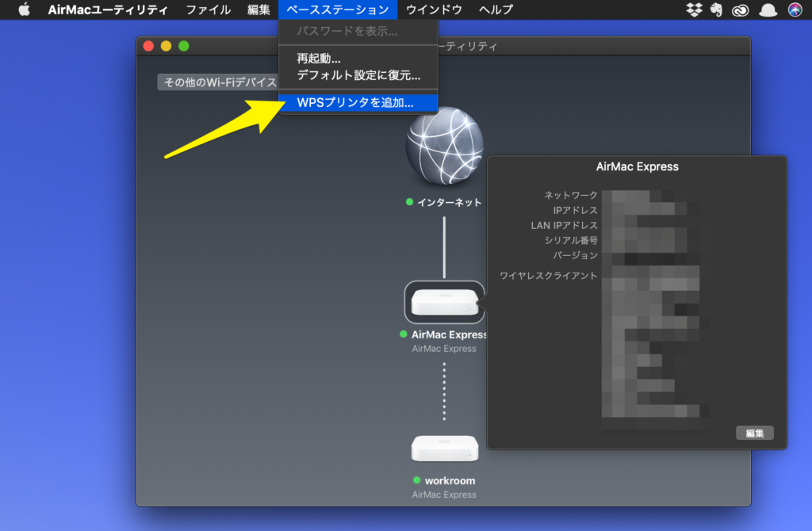This screenshot has width=812, height=531.
Task: Click the バージョン field label
Action: [576, 255]
